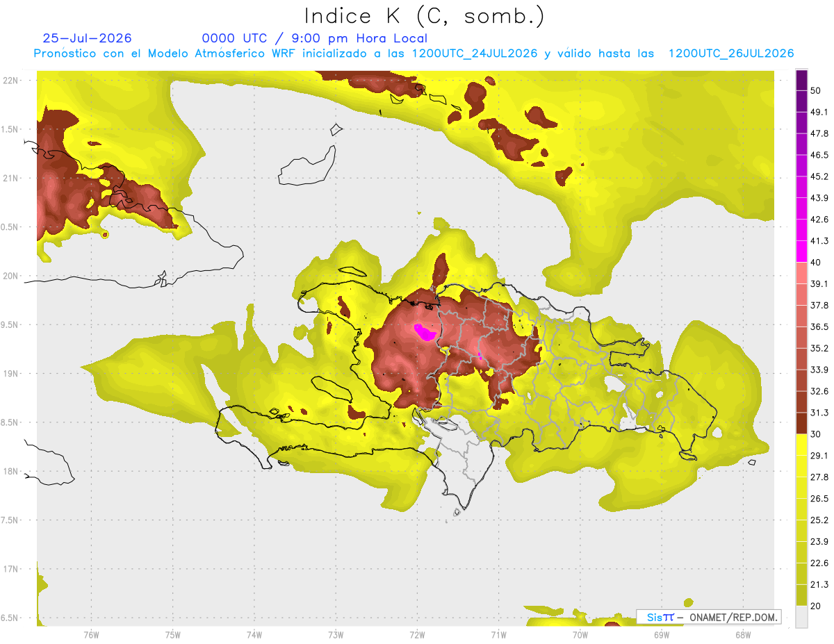The width and height of the screenshot is (834, 644).
Task: Click the 'Indice K (C, somb.)' title
Action: (x=425, y=16)
